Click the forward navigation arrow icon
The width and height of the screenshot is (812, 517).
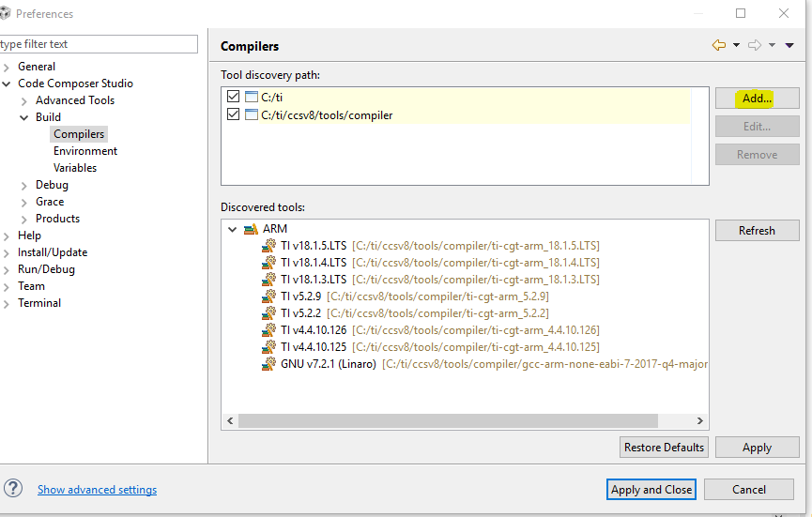coord(755,45)
